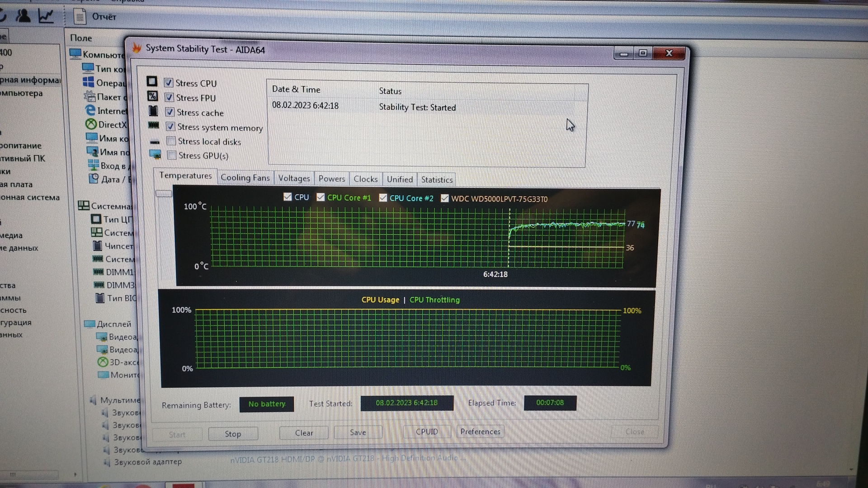Click the Internet Explorer icon in list

click(x=90, y=110)
